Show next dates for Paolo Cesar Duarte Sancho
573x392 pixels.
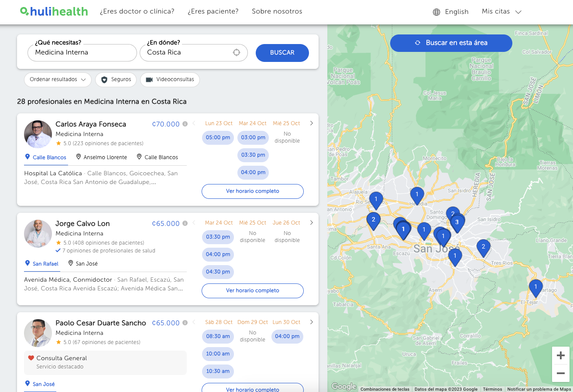(x=311, y=322)
